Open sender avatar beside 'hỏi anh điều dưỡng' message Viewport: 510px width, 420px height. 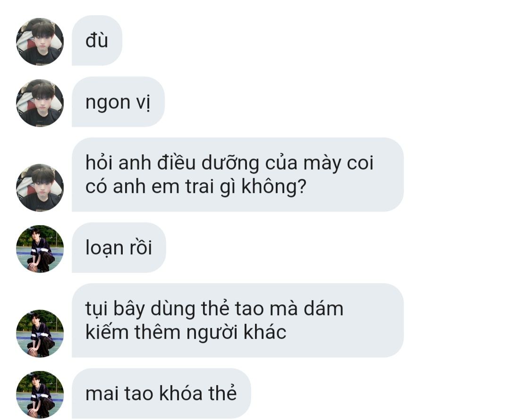[x=40, y=187]
